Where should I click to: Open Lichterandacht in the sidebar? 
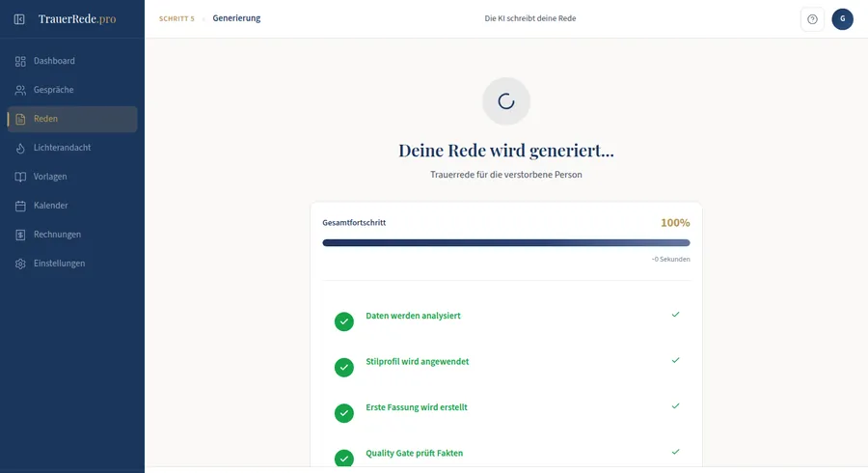pyautogui.click(x=72, y=148)
